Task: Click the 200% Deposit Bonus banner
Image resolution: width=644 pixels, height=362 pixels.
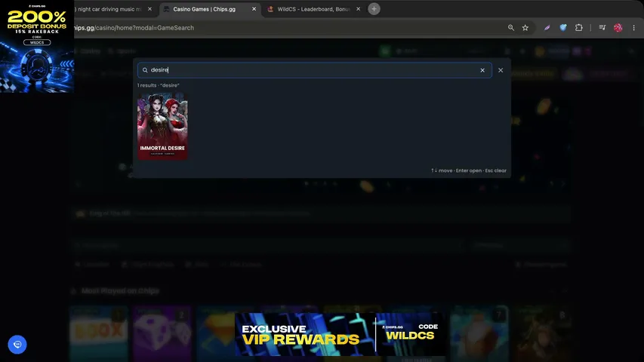Action: click(37, 46)
